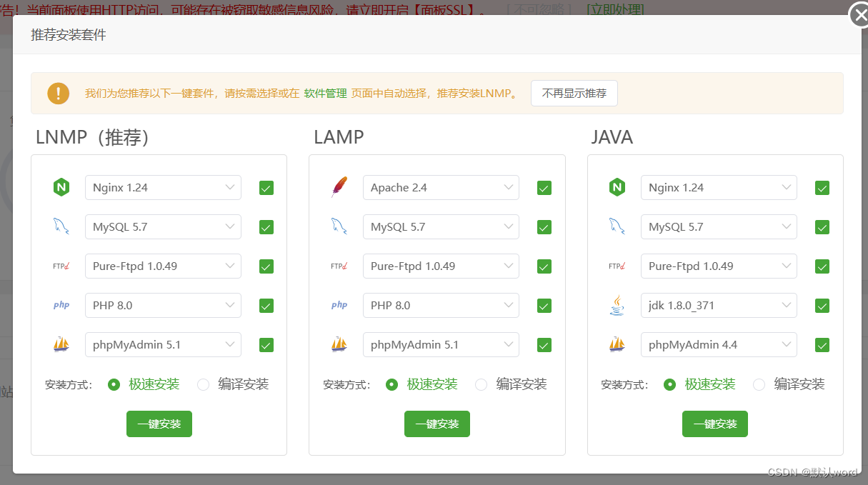Select 极速安装 radio in the JAVA panel

pos(669,384)
